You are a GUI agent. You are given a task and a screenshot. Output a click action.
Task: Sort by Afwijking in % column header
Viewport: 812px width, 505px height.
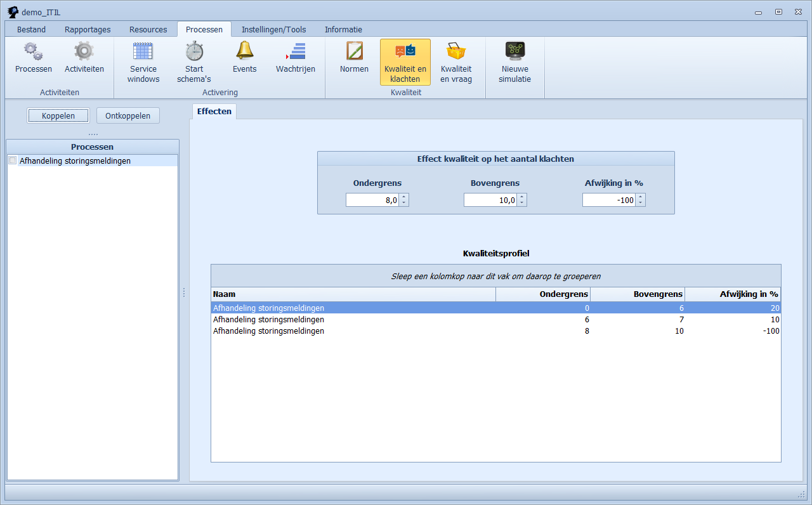(x=733, y=294)
